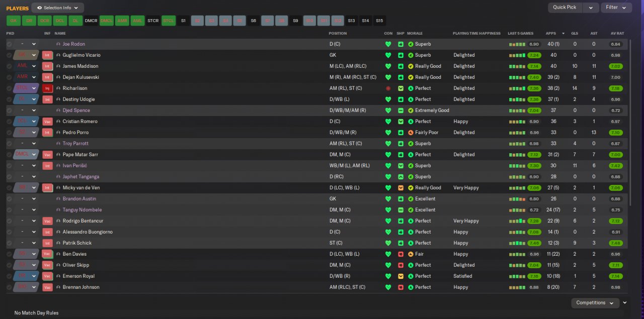The width and height of the screenshot is (644, 319).
Task: Click Patrik Schick's last 5 games form bars
Action: 517,243
